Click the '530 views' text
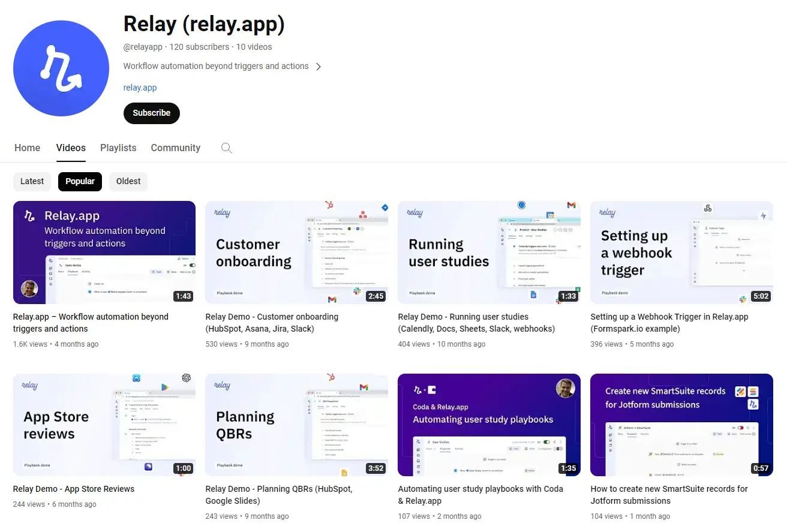Screen dimensions: 787x532 221,344
